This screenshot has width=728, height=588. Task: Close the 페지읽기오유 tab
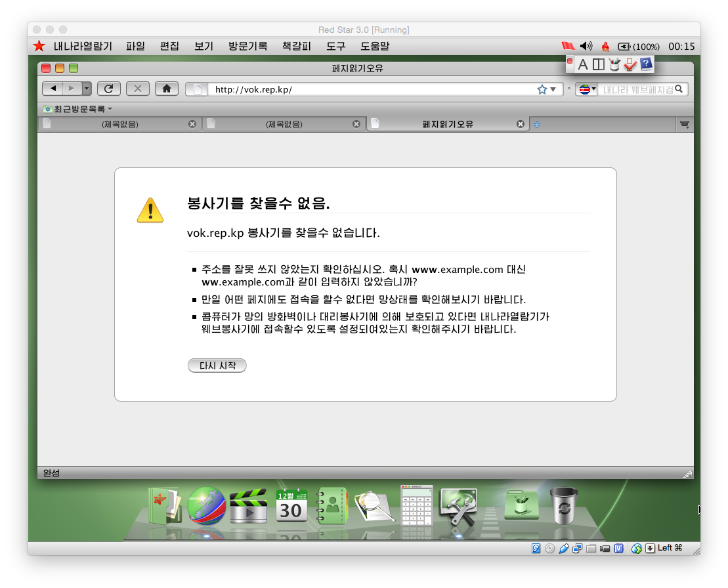(521, 124)
